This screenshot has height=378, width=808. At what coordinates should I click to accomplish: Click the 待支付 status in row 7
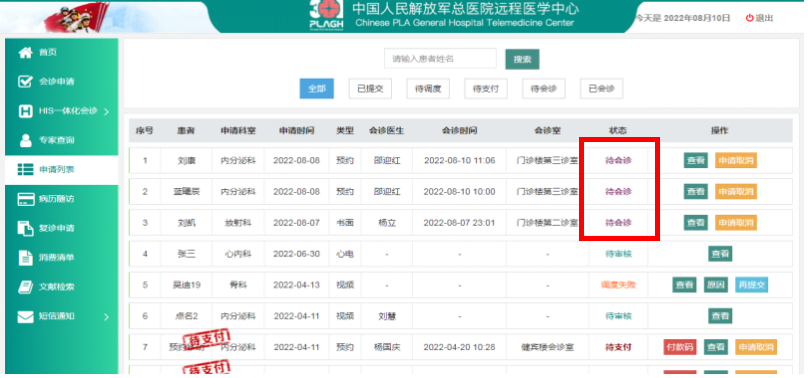618,347
